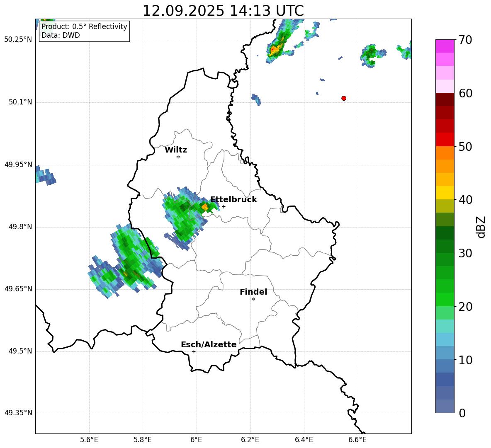Click the red dot marker on the map
The width and height of the screenshot is (491, 448).
pyautogui.click(x=344, y=98)
